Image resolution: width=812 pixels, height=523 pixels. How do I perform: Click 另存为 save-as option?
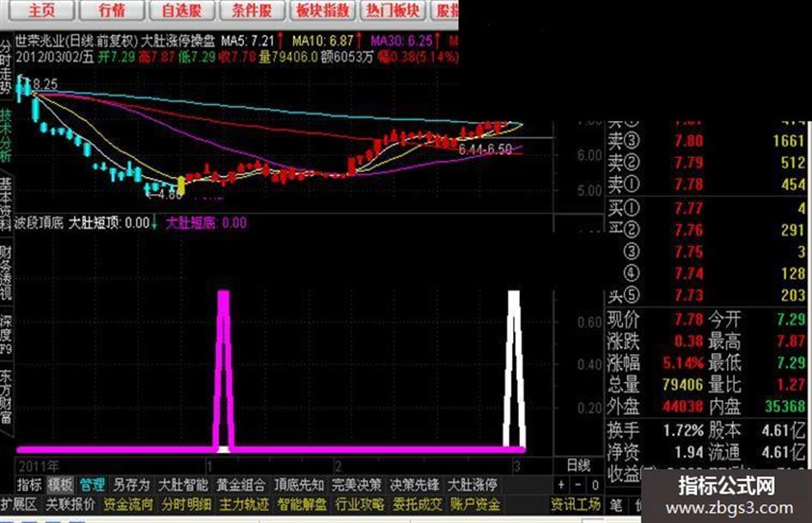(131, 485)
